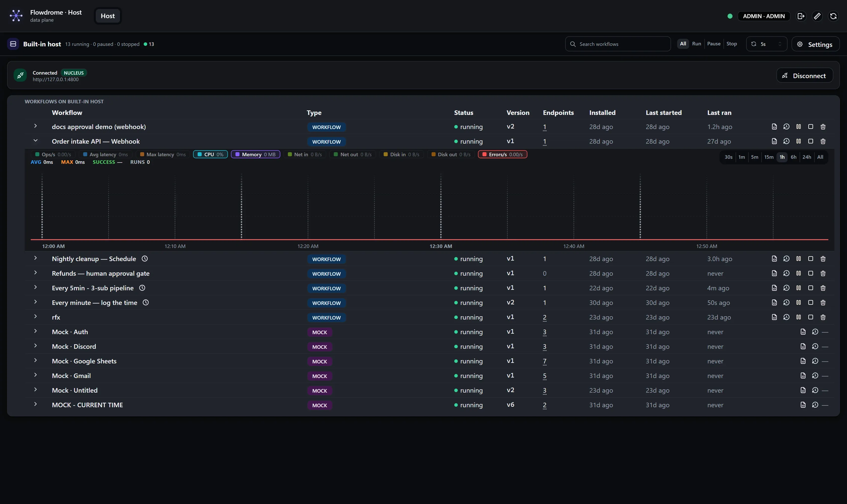The width and height of the screenshot is (847, 504).
Task: Click the Host tab button in the header
Action: click(108, 16)
